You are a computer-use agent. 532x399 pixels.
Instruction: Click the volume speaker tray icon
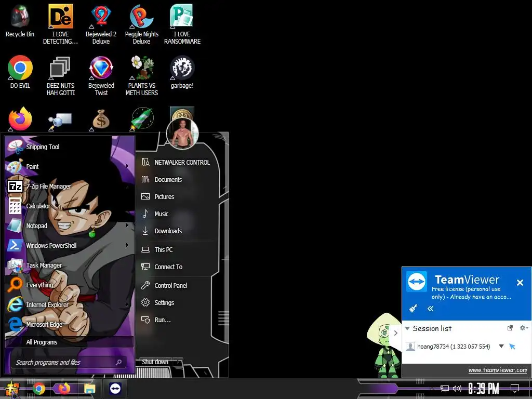457,389
